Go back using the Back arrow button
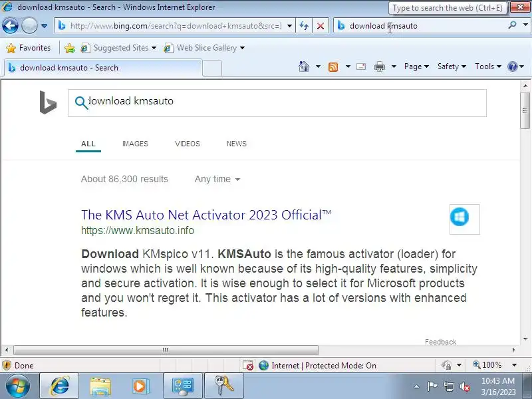Viewport: 532px width, 399px height. coord(10,25)
